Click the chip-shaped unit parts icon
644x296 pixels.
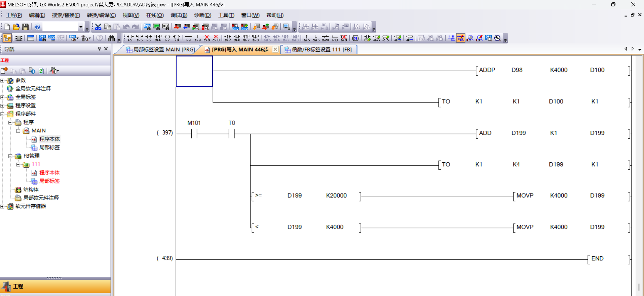[x=19, y=38]
